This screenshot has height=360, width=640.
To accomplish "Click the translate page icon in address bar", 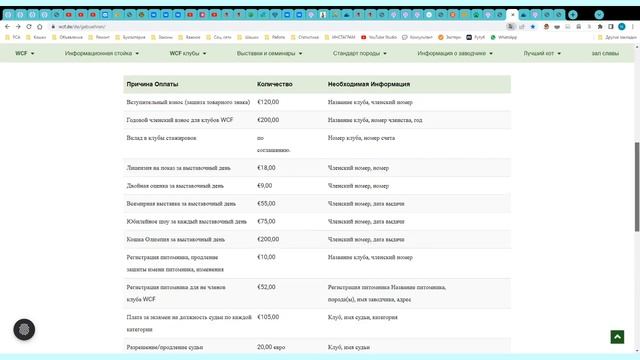I will 511,27.
